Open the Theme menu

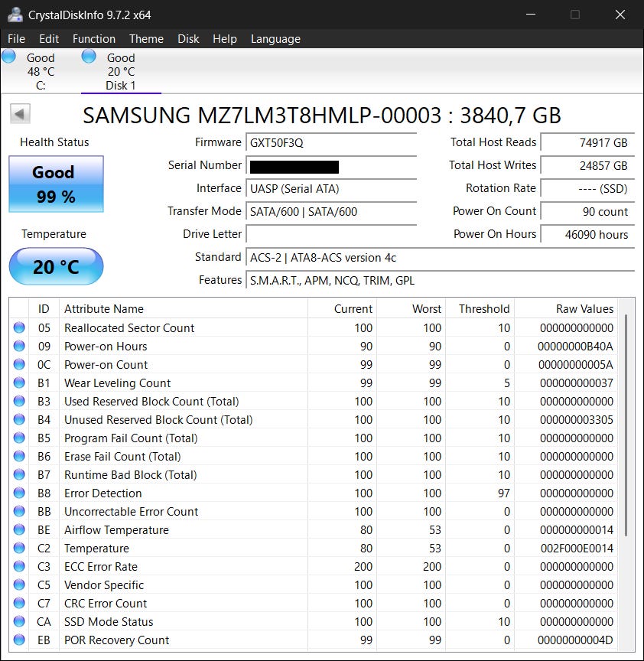[x=146, y=39]
